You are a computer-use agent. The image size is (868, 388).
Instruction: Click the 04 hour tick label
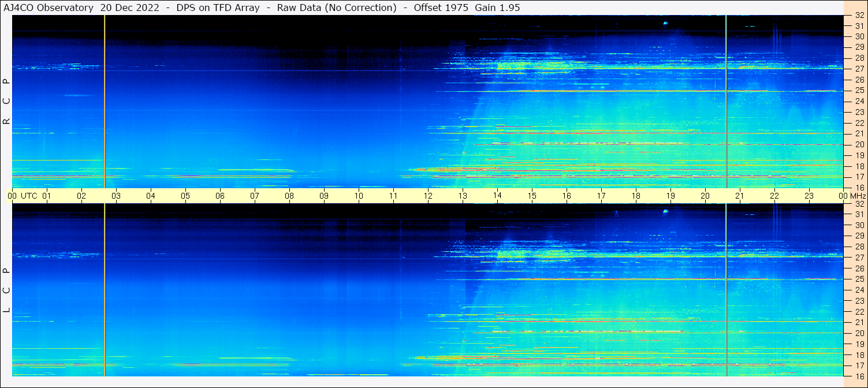click(151, 196)
